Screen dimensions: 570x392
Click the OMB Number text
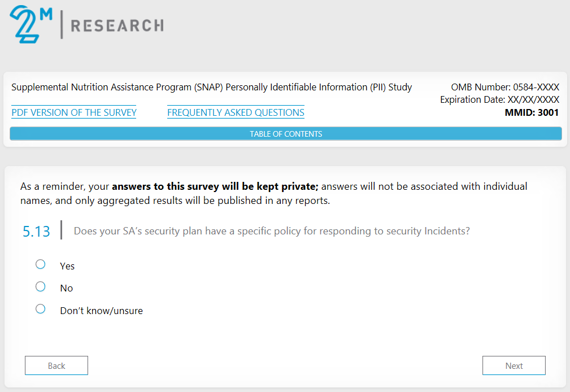tap(504, 88)
